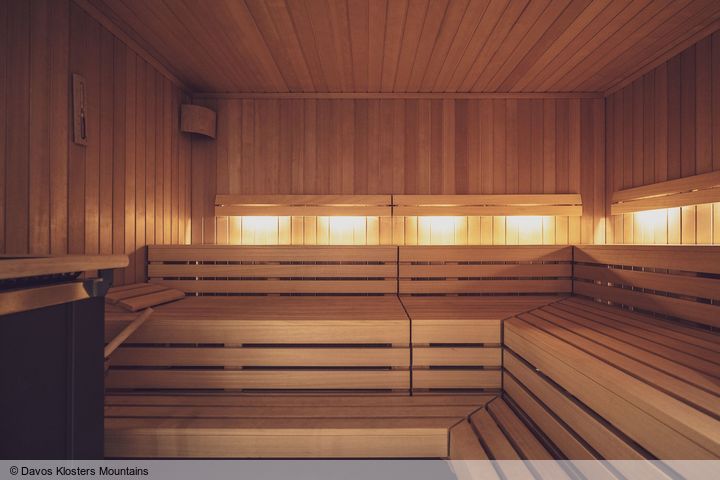Image resolution: width=720 pixels, height=480 pixels.
Task: Select the lowest bench step at front
Action: coord(276,441)
